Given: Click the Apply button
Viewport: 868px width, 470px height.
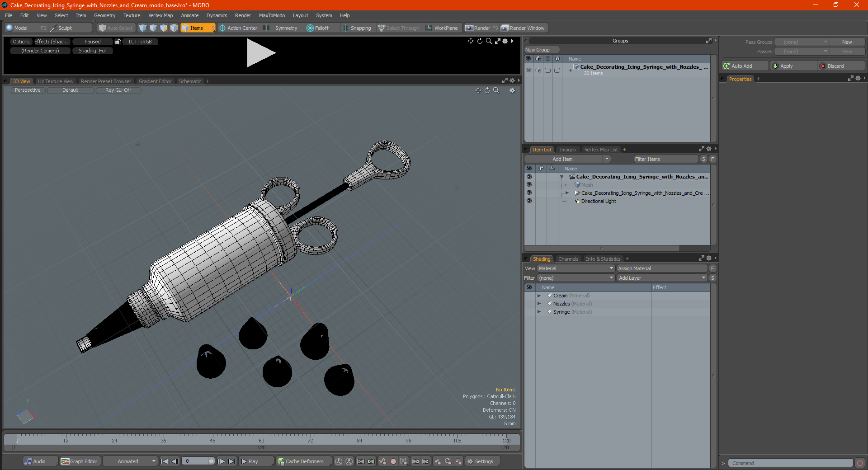Looking at the screenshot, I should tap(794, 66).
